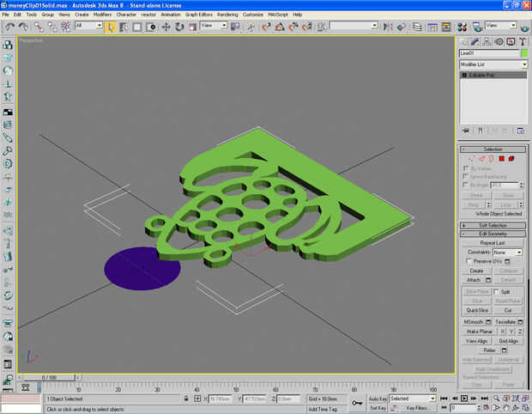Select the Polygon sub-object level icon

point(501,159)
